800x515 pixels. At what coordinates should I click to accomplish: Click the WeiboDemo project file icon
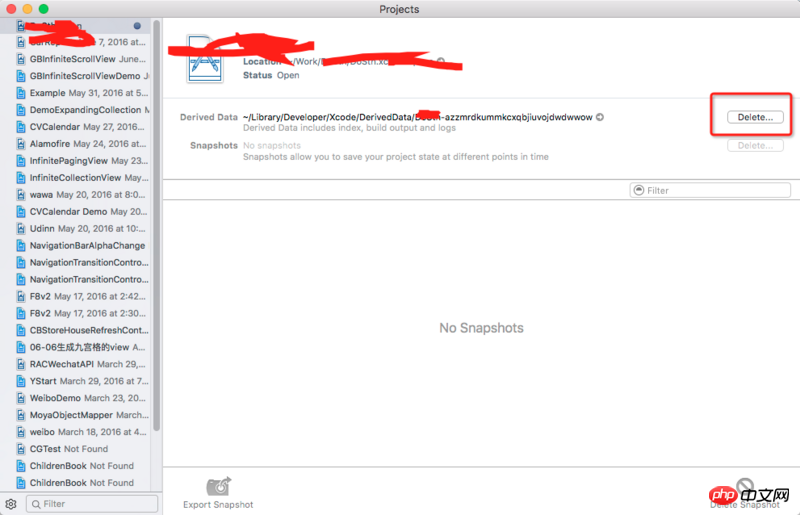click(21, 398)
